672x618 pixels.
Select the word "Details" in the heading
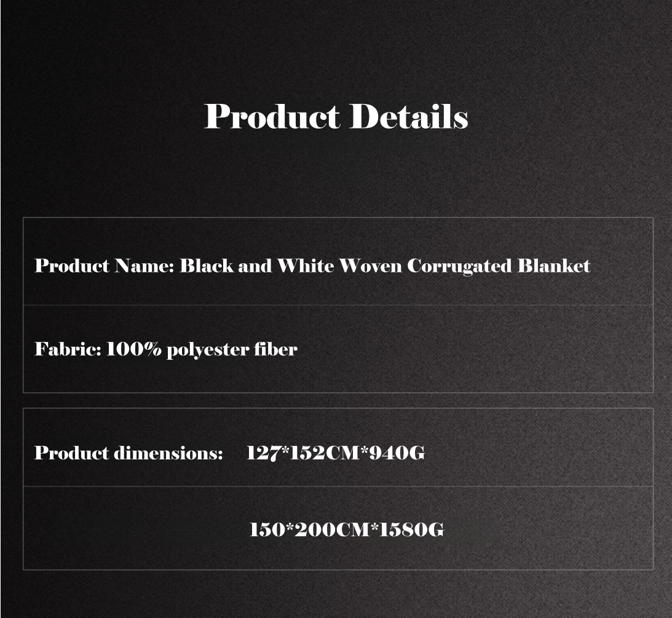tap(409, 116)
